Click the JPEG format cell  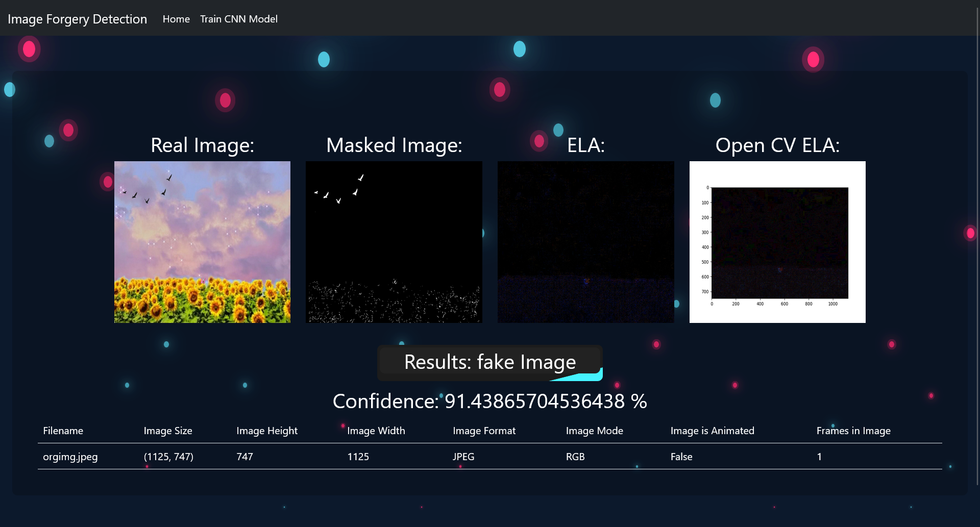coord(463,457)
